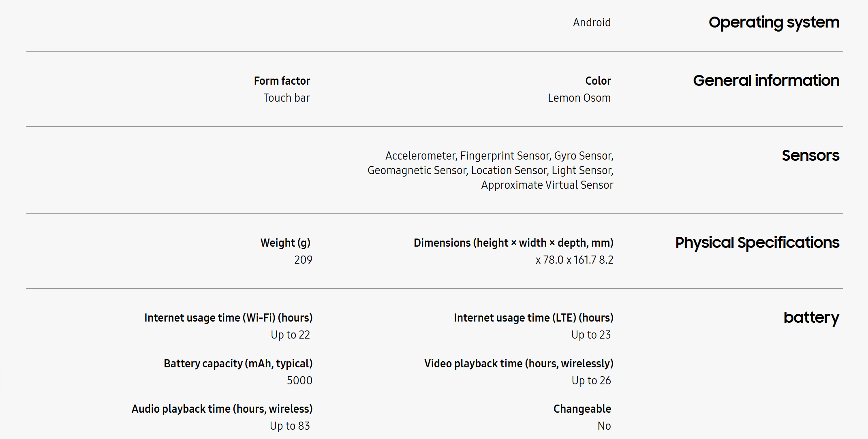Select the Touch bar value

[286, 98]
